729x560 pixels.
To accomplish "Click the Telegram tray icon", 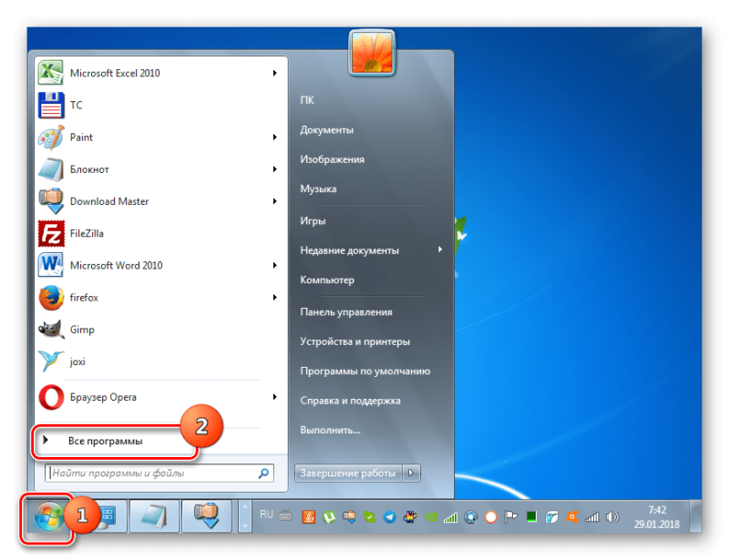I will [390, 517].
